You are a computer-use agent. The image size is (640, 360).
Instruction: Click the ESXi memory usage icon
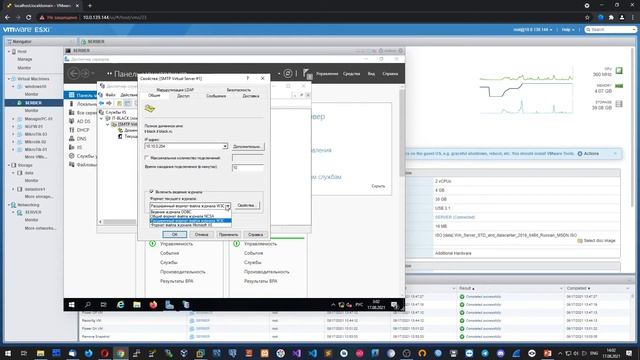coord(619,86)
